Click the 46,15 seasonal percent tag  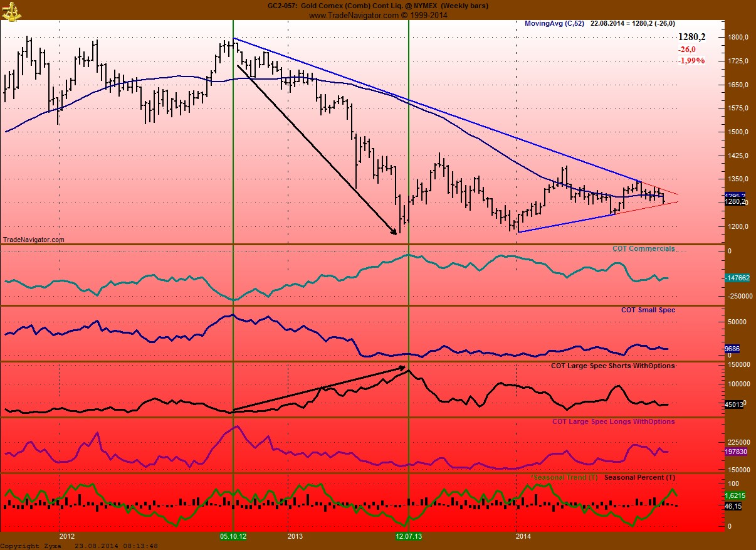(733, 505)
